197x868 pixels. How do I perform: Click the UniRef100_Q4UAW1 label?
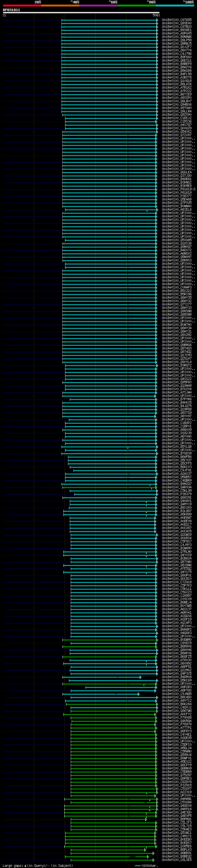(x=176, y=501)
